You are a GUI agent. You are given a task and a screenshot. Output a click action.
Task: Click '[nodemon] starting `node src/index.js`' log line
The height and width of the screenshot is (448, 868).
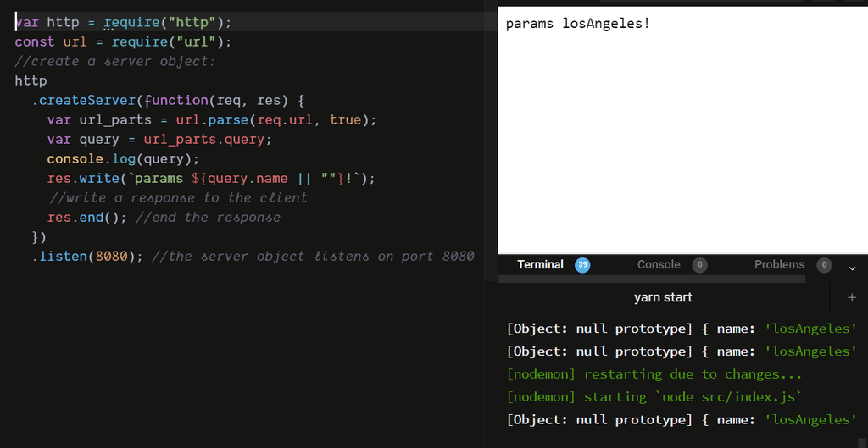point(654,397)
